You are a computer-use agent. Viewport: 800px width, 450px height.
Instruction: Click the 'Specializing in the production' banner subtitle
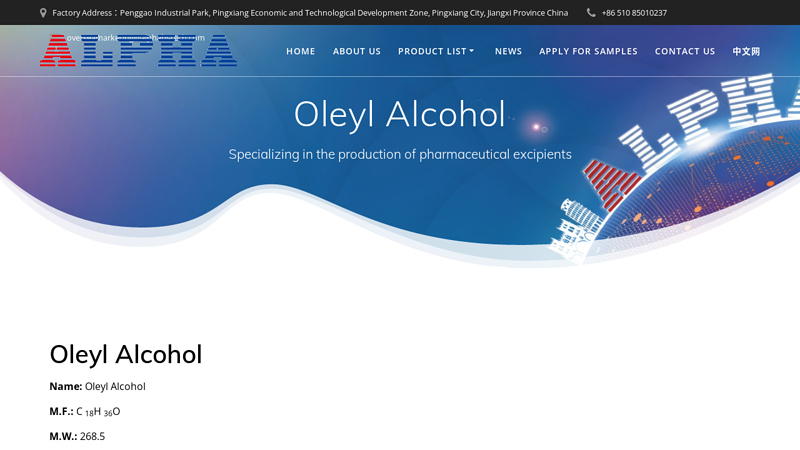400,154
